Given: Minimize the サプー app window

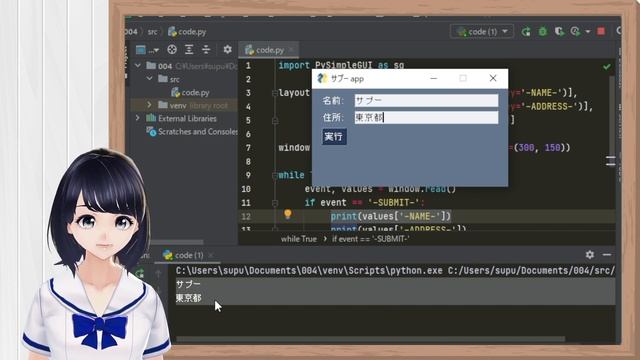Looking at the screenshot, I should click(x=433, y=78).
